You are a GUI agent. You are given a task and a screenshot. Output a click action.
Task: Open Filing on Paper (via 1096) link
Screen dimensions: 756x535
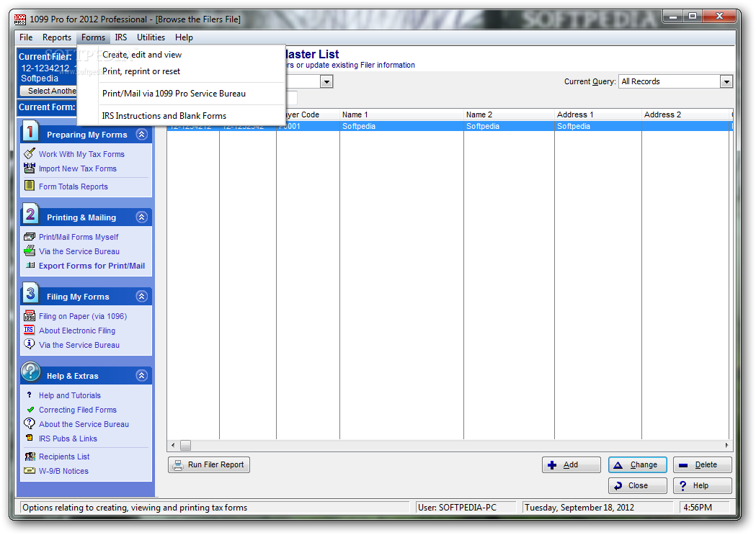click(x=83, y=316)
